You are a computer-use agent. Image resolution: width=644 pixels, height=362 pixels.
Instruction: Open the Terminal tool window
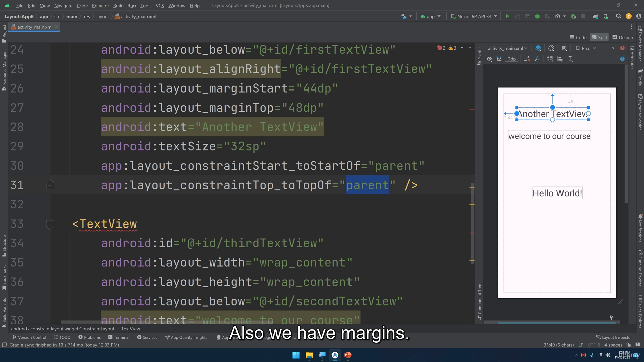tap(119, 337)
